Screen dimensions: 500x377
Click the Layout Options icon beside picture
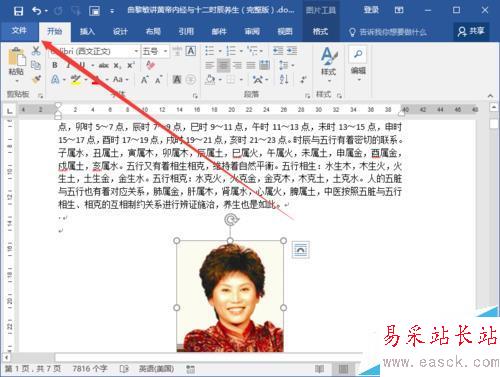tap(301, 250)
